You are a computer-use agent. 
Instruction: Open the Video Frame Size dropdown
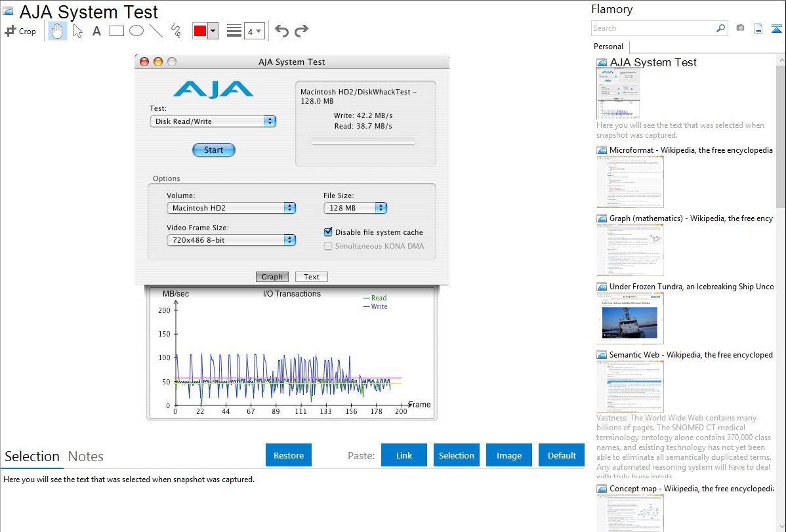231,240
